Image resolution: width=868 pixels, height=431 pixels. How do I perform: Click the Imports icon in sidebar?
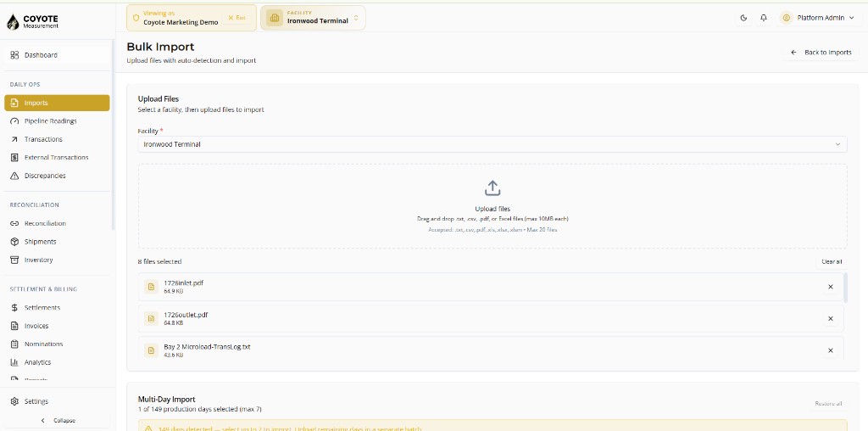15,103
